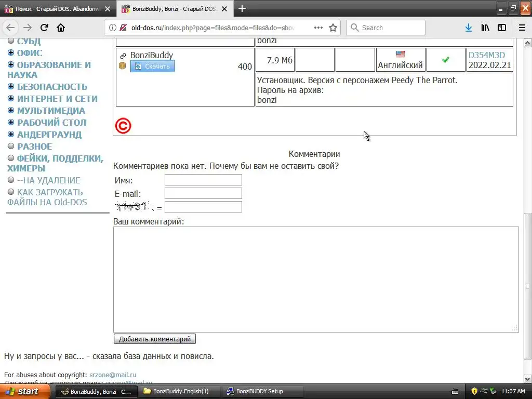Close the BonziBuddy, Bonzi tab

click(x=224, y=9)
